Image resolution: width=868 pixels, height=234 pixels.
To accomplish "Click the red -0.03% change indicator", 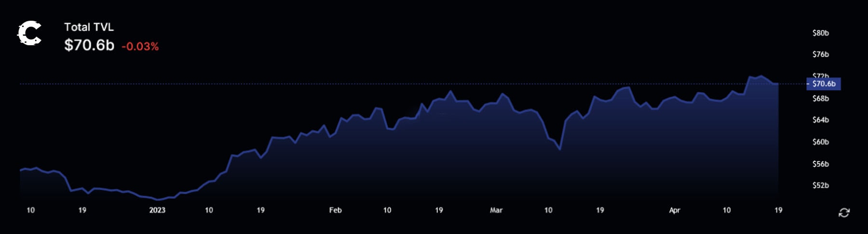I will click(x=140, y=47).
